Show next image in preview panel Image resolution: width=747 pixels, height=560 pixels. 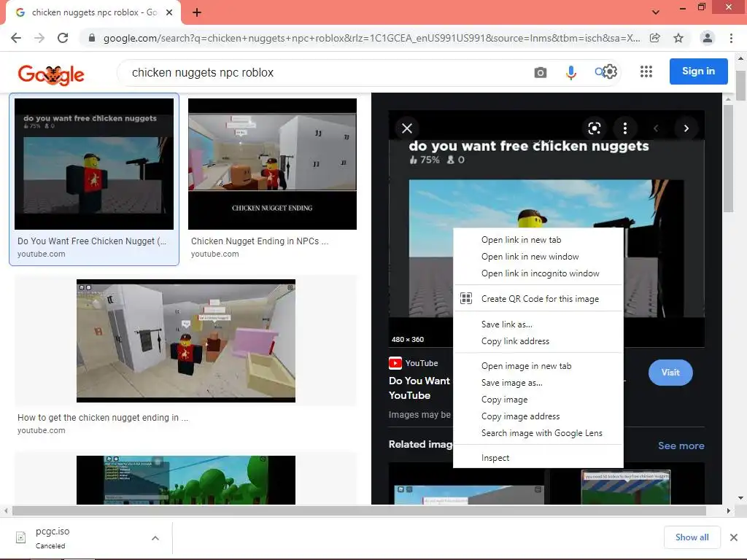click(x=686, y=128)
